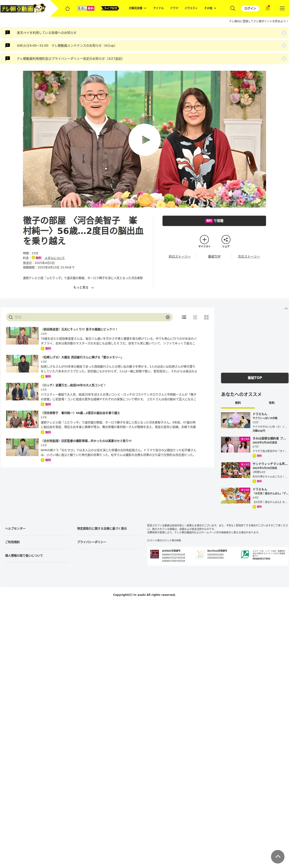Expand the その他 dropdown
Viewport: 289px width, 868px height.
pyautogui.click(x=210, y=8)
